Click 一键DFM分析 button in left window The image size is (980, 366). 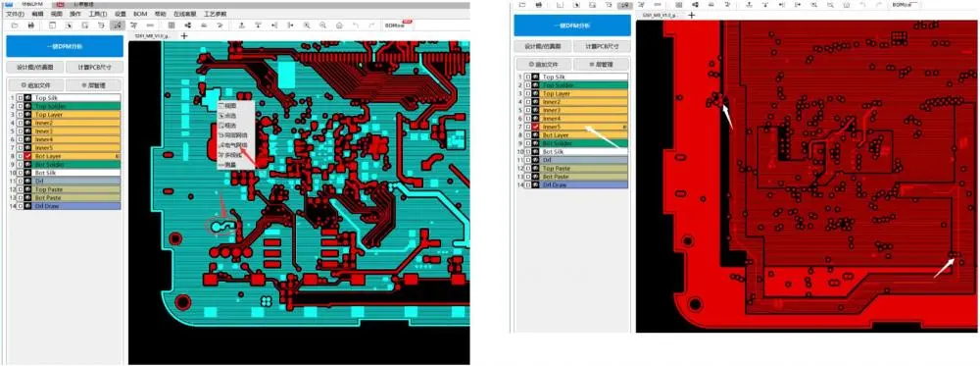click(65, 47)
